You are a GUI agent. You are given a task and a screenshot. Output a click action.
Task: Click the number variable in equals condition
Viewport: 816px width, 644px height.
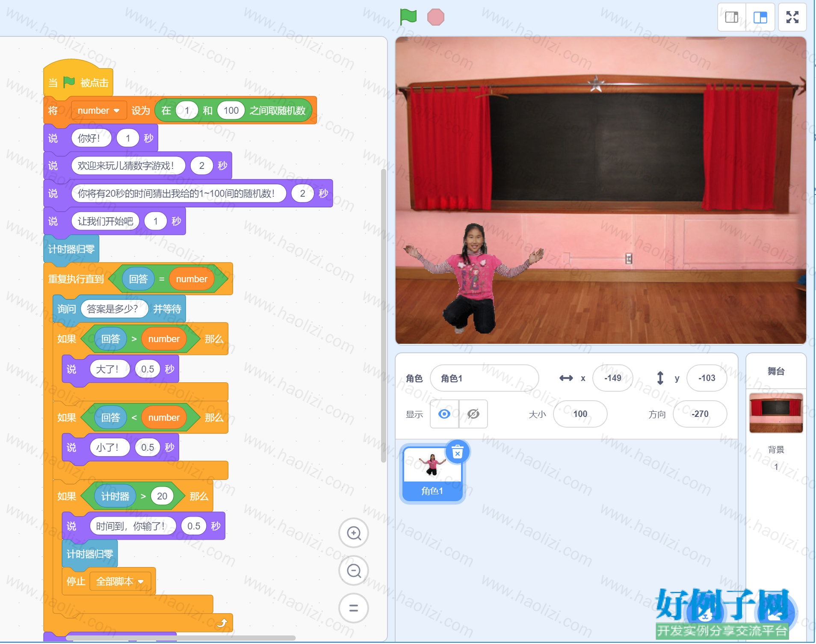[192, 279]
